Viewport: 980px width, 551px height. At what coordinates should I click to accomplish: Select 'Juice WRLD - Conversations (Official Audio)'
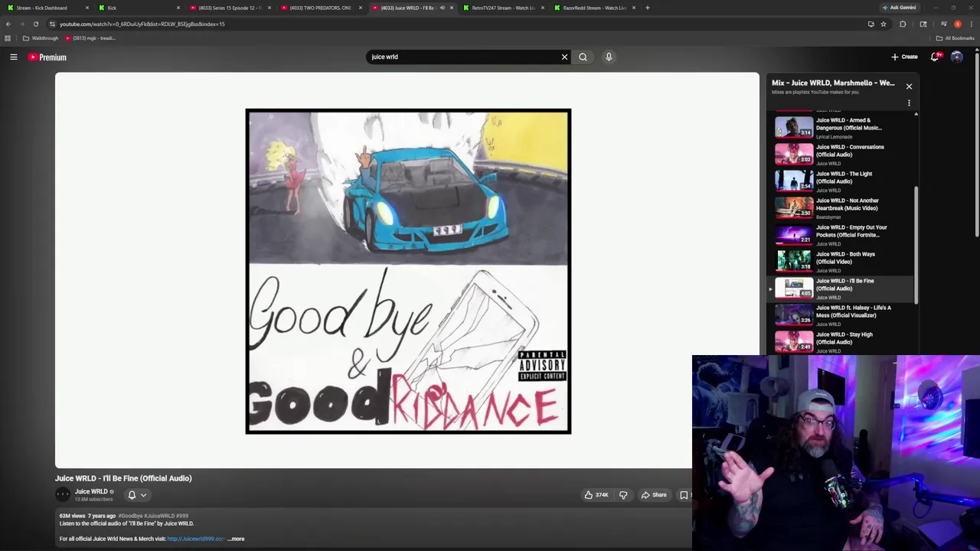(x=842, y=154)
